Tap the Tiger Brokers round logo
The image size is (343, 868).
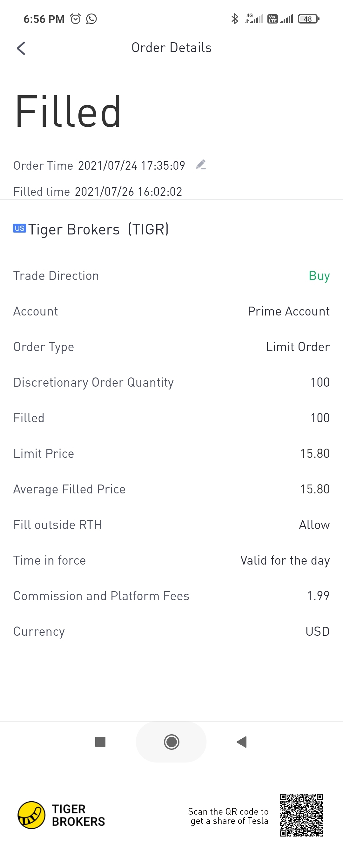31,815
